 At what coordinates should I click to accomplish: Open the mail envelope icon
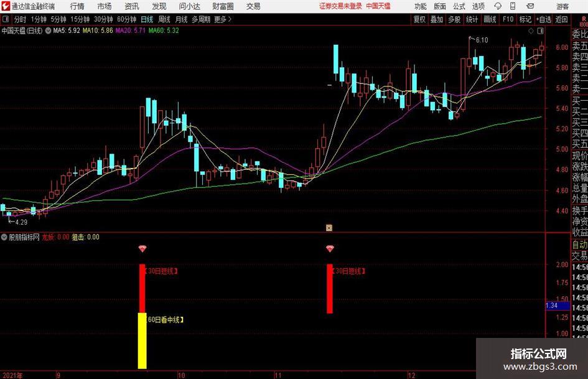click(530, 6)
